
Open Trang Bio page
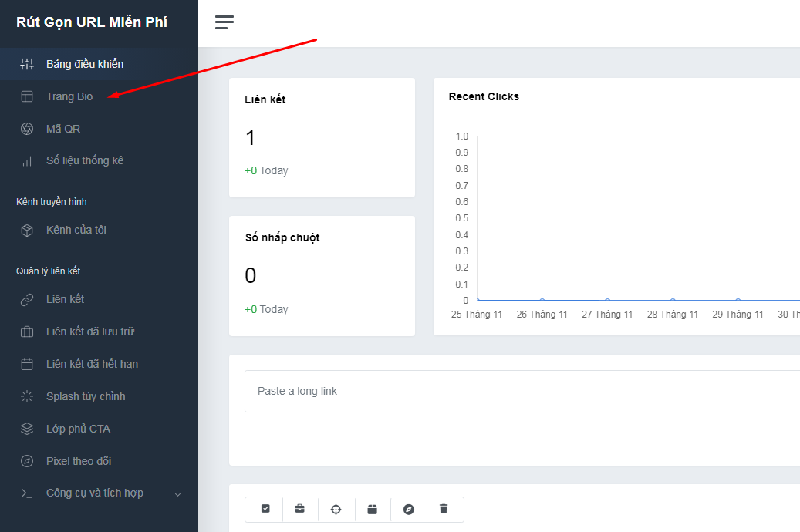[69, 96]
